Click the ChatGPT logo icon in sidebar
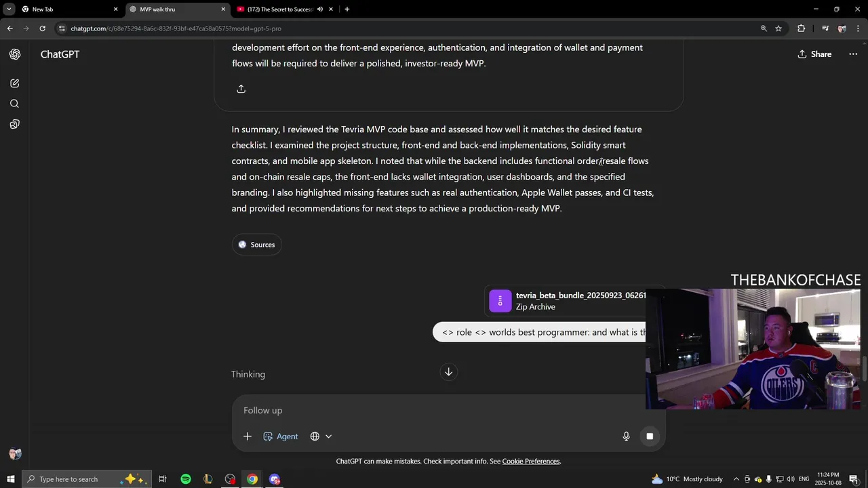 [15, 54]
